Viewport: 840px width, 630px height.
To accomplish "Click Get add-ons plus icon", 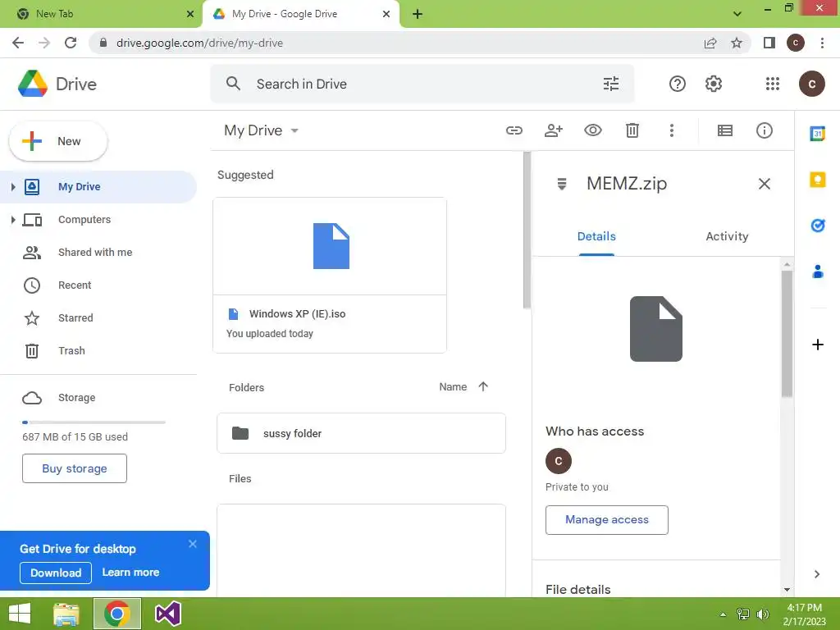I will click(817, 345).
